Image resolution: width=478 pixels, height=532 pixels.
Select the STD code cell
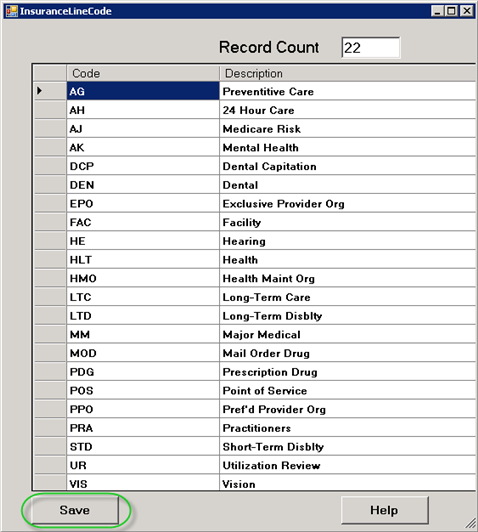(x=143, y=446)
